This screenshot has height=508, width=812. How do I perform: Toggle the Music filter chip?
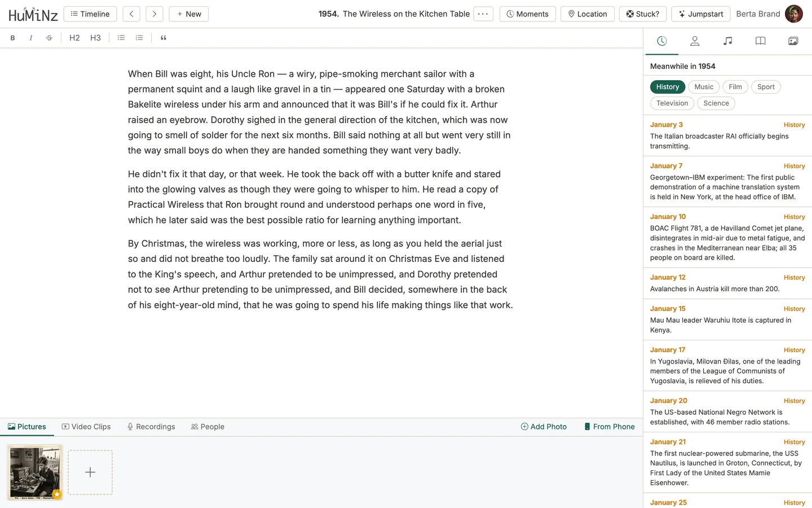click(x=704, y=87)
